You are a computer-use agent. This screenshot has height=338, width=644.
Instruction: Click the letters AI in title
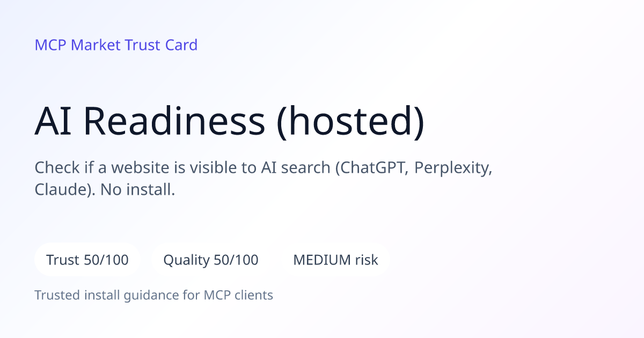coord(54,122)
